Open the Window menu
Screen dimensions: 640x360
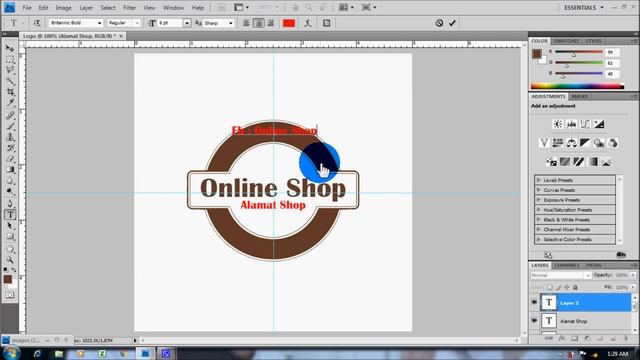point(173,8)
